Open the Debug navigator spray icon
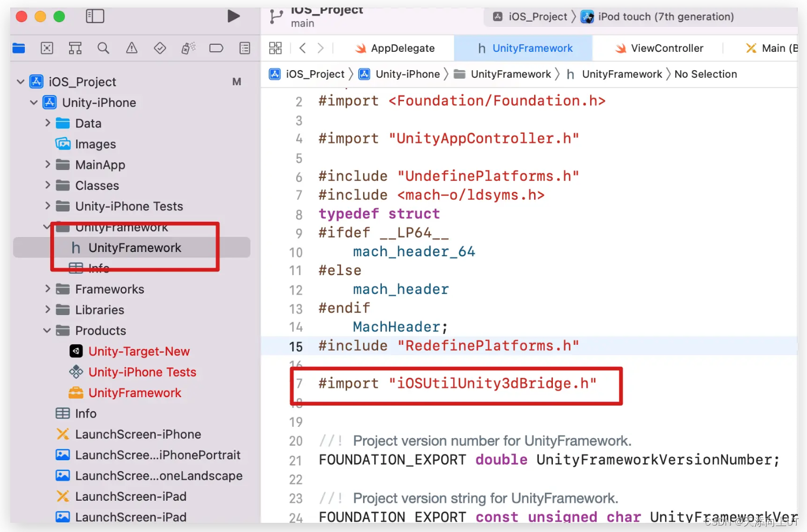Viewport: 807px width, 532px height. tap(188, 48)
